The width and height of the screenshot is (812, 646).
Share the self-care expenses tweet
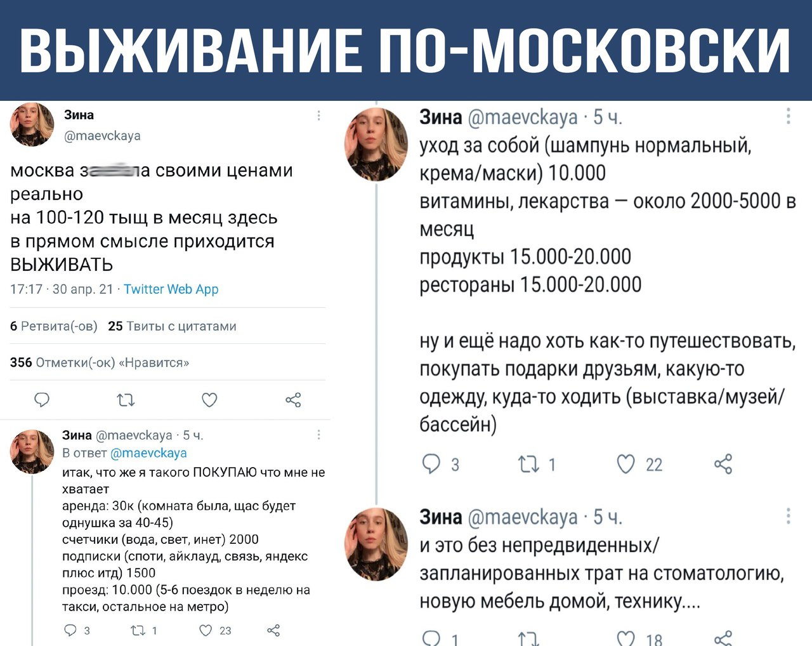coord(723,465)
